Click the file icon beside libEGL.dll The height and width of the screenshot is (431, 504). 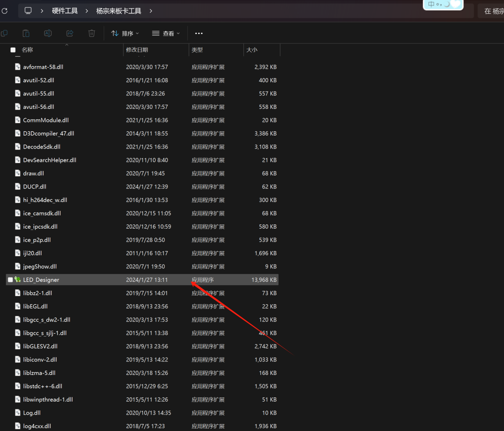pos(18,306)
